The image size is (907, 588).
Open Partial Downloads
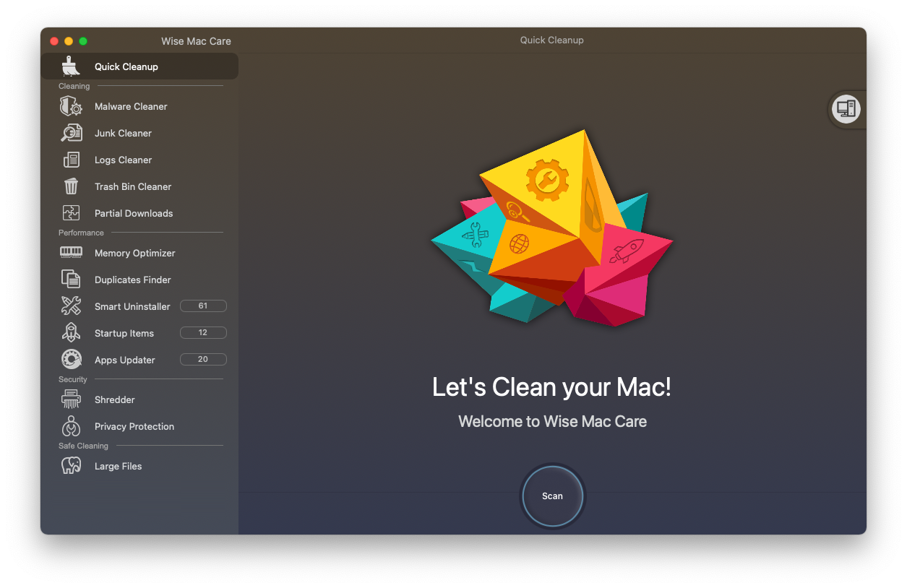pyautogui.click(x=134, y=213)
